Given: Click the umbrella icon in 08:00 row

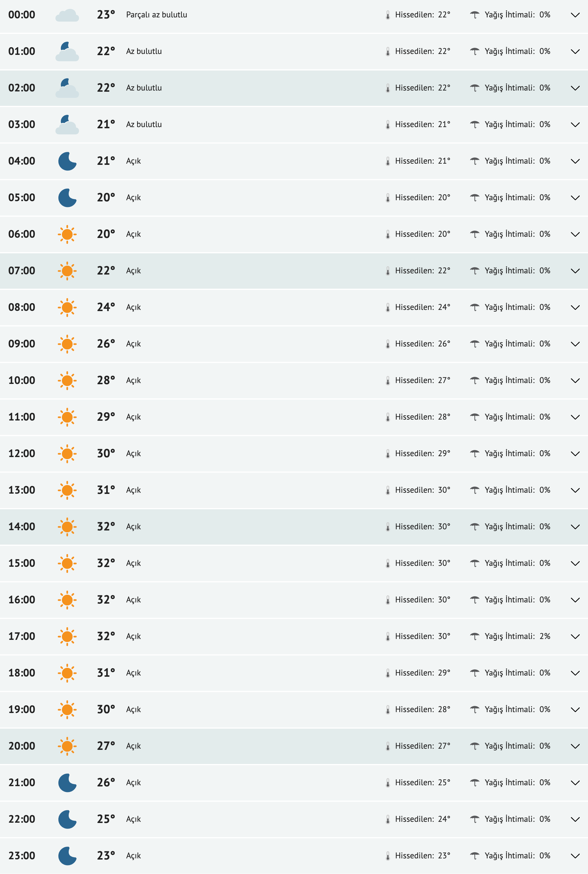Looking at the screenshot, I should [x=475, y=308].
